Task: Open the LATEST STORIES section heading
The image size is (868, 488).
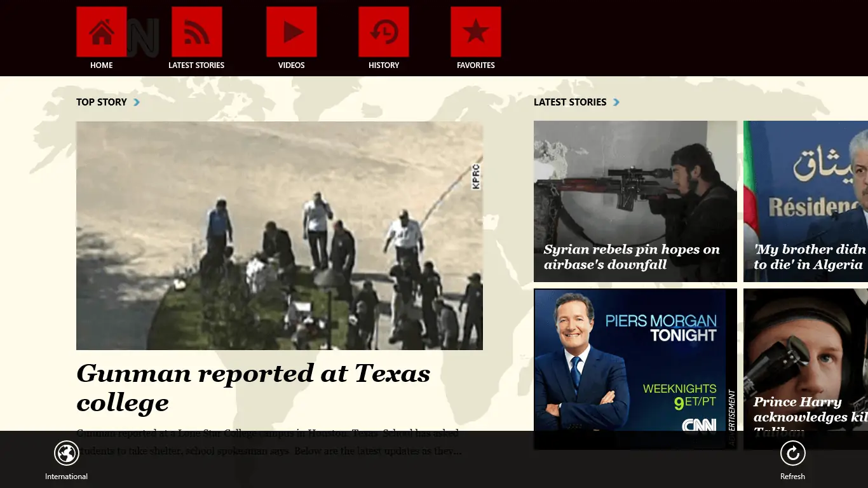Action: click(x=570, y=102)
